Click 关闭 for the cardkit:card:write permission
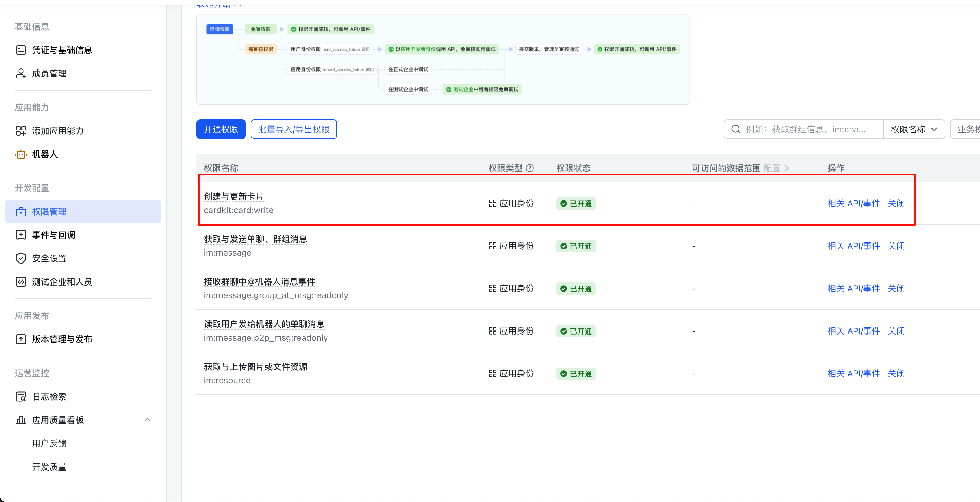This screenshot has height=502, width=980. coord(896,204)
